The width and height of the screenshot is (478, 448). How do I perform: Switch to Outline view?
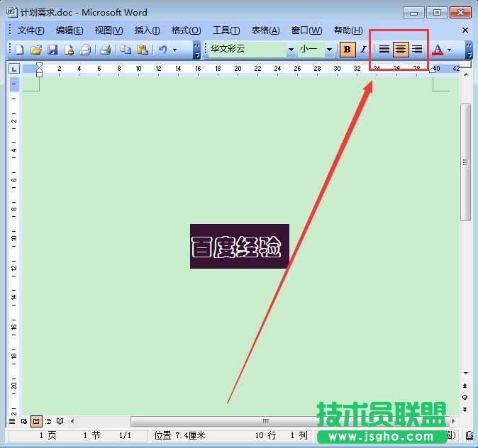click(x=48, y=422)
